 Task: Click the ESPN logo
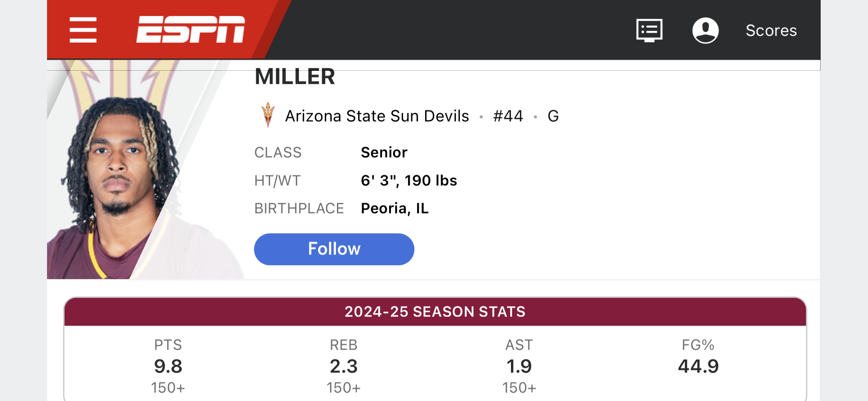191,30
